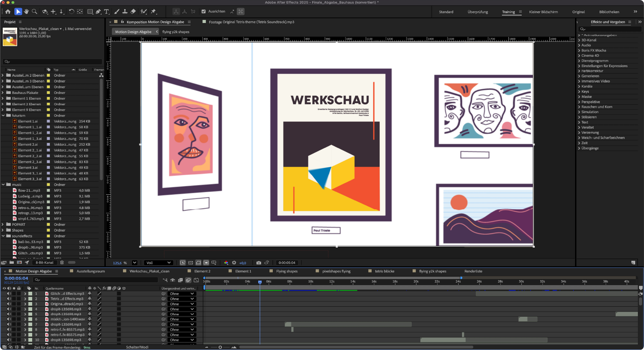Expand the Bauhaus Plakate folder
The width and height of the screenshot is (644, 350).
3,92
